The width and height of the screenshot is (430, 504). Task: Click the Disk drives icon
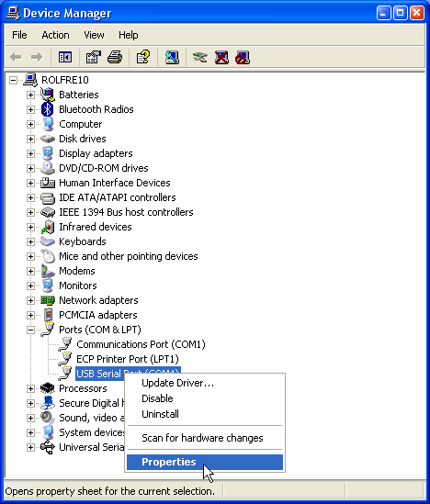pos(48,139)
